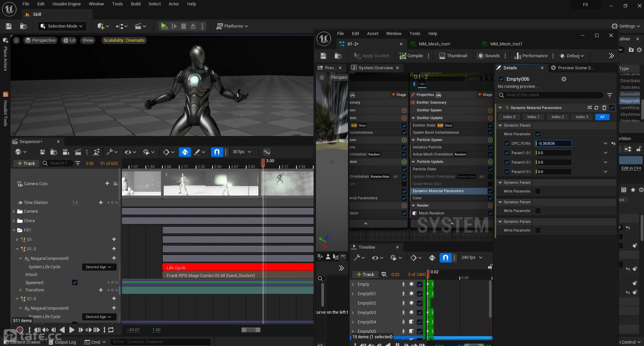The height and width of the screenshot is (346, 644).
Task: Toggle the OPC_YOffs parameter checkbox
Action: [x=507, y=143]
